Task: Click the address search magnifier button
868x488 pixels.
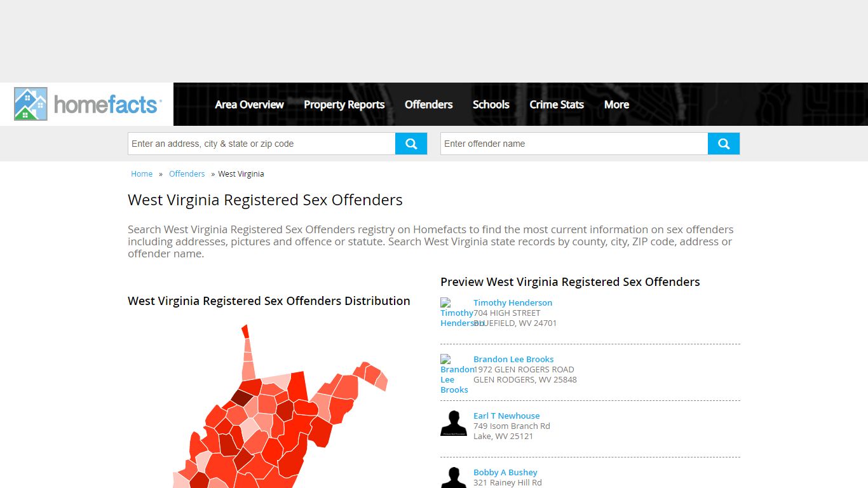Action: click(x=411, y=144)
